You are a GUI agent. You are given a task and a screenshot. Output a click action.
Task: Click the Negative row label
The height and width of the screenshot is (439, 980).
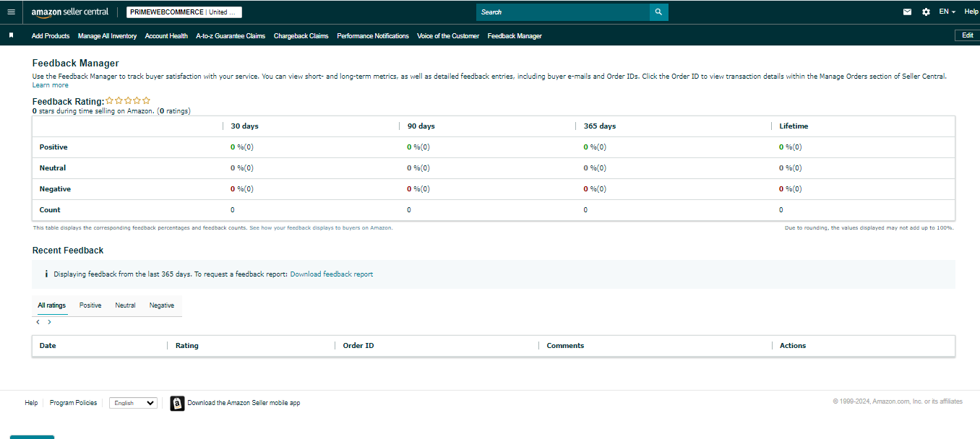tap(55, 189)
